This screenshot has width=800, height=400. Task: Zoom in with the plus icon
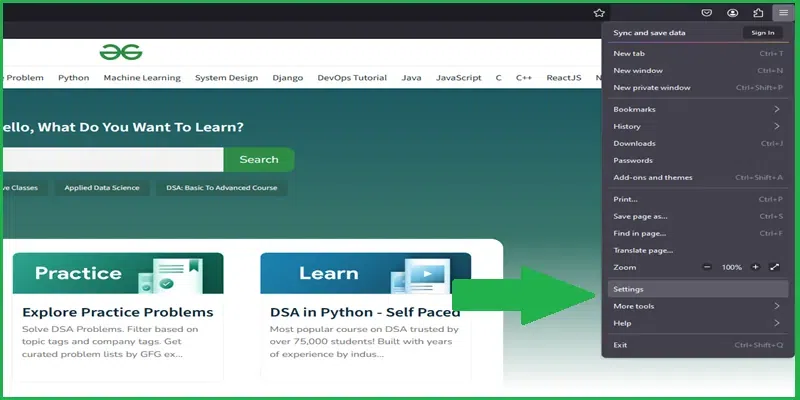coord(756,267)
